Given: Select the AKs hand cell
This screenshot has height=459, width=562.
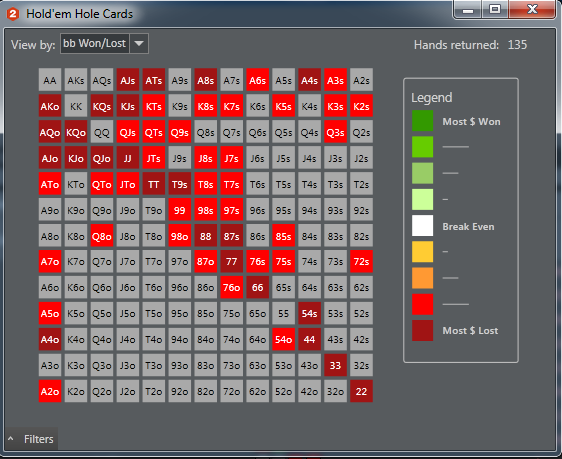Looking at the screenshot, I should pyautogui.click(x=76, y=80).
